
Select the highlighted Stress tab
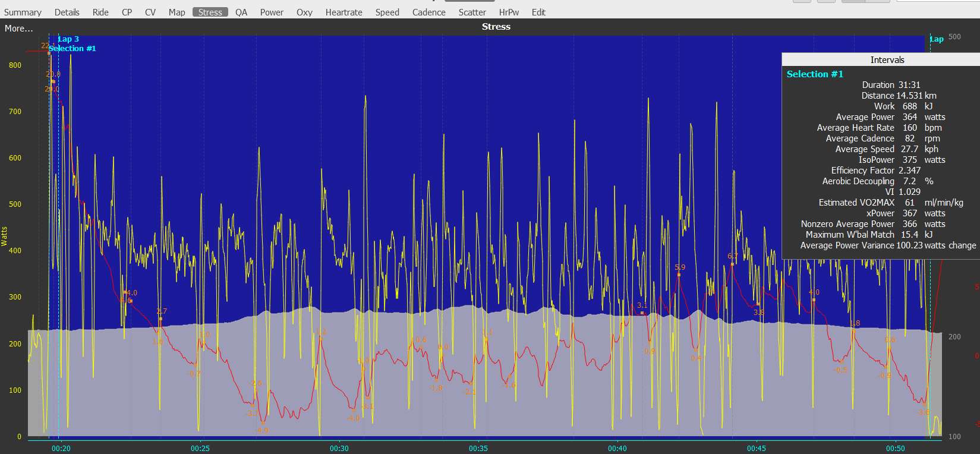pyautogui.click(x=210, y=12)
